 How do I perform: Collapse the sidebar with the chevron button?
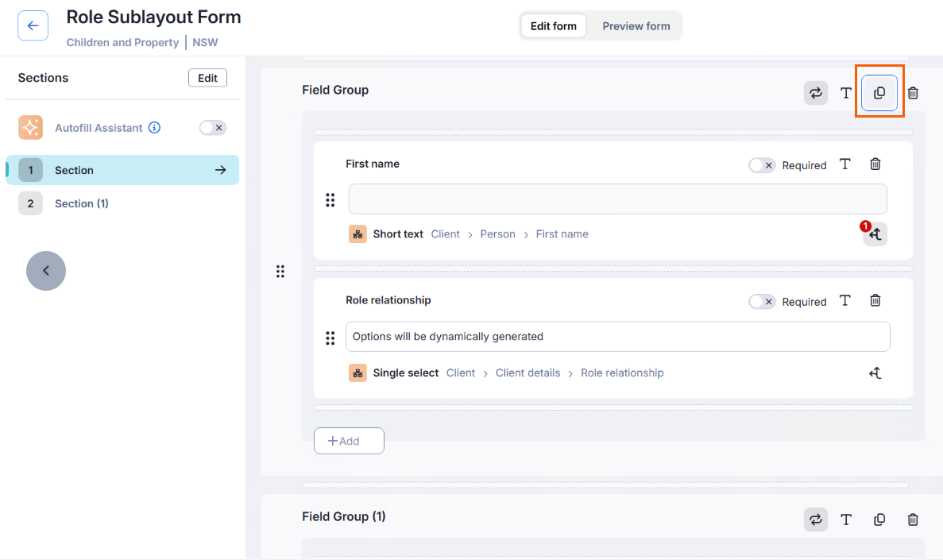[x=46, y=271]
